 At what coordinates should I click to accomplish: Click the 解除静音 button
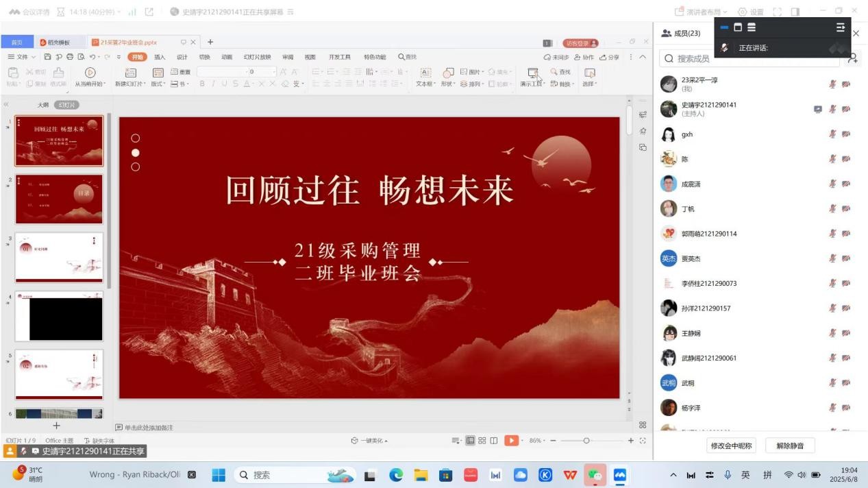tap(789, 446)
